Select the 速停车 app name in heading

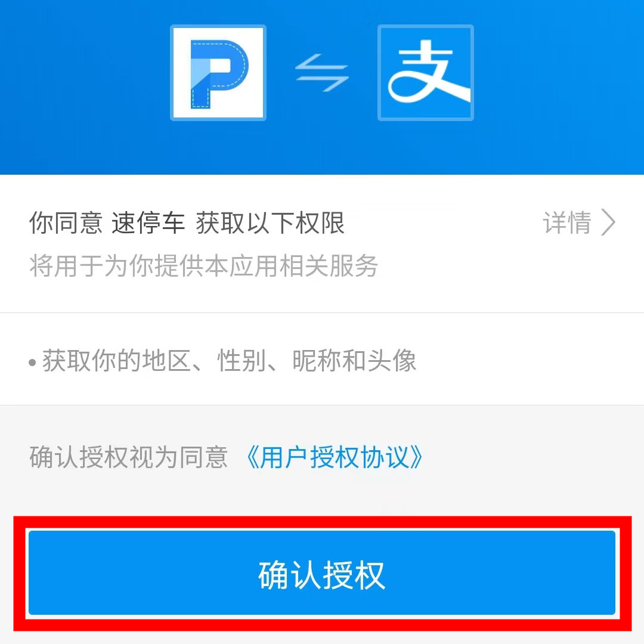(x=148, y=222)
